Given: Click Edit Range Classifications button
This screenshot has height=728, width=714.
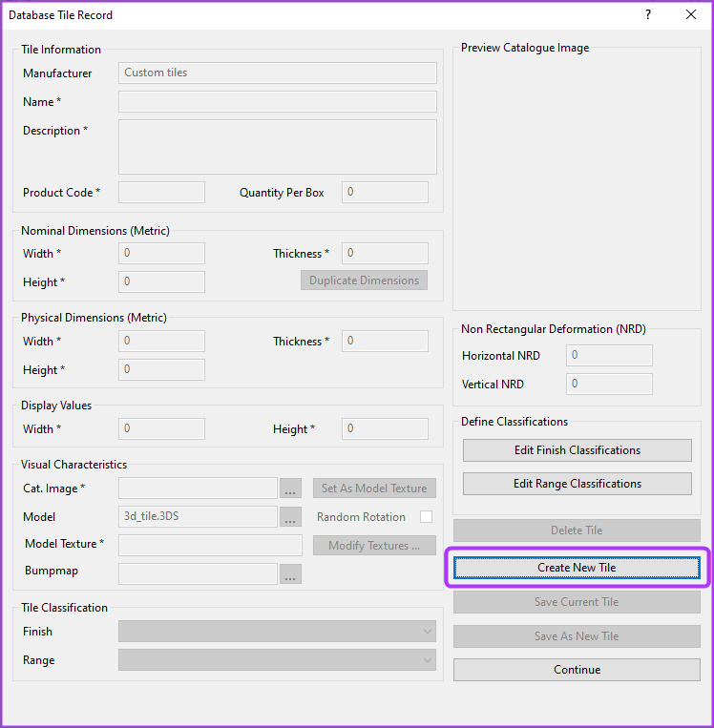Looking at the screenshot, I should (x=577, y=484).
